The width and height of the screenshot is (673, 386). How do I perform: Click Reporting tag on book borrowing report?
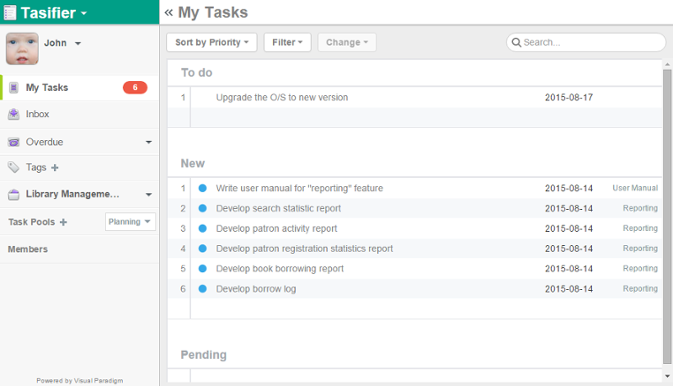[x=640, y=269]
